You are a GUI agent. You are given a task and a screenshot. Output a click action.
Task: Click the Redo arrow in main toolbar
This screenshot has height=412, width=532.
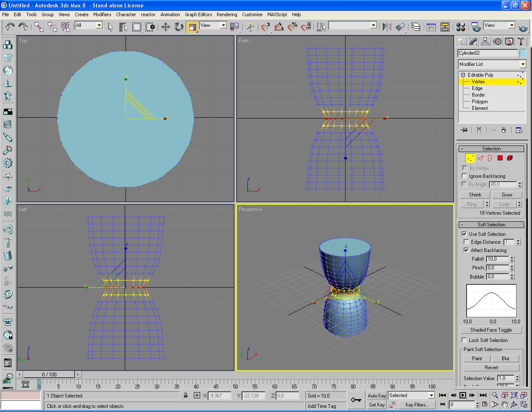[x=23, y=27]
